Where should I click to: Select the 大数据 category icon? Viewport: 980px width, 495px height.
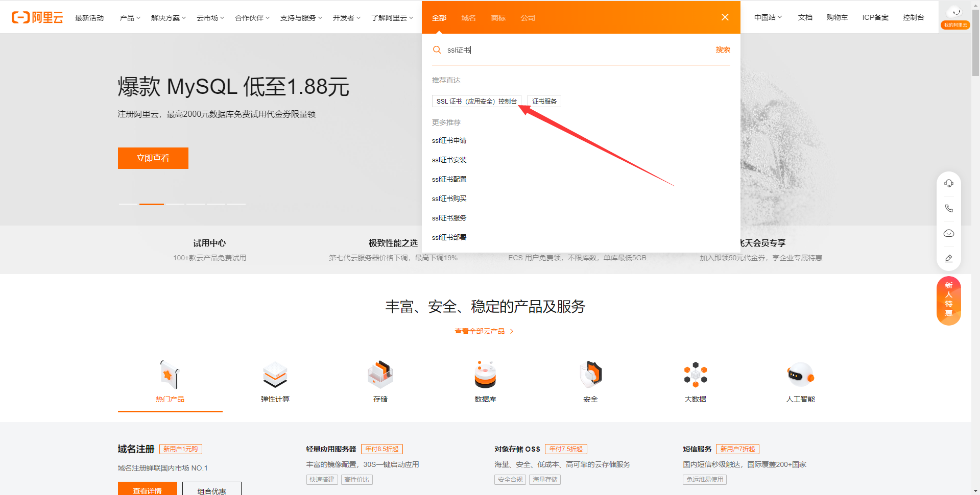tap(696, 375)
